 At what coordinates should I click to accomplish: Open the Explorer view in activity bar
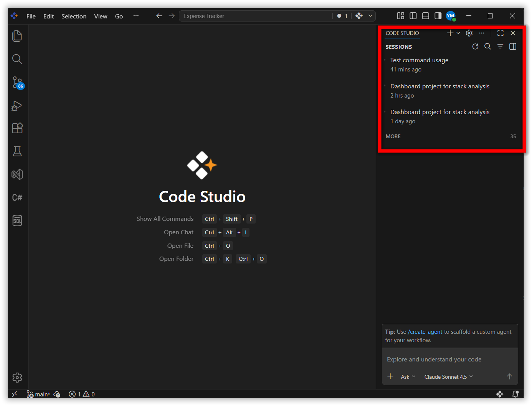[x=17, y=36]
